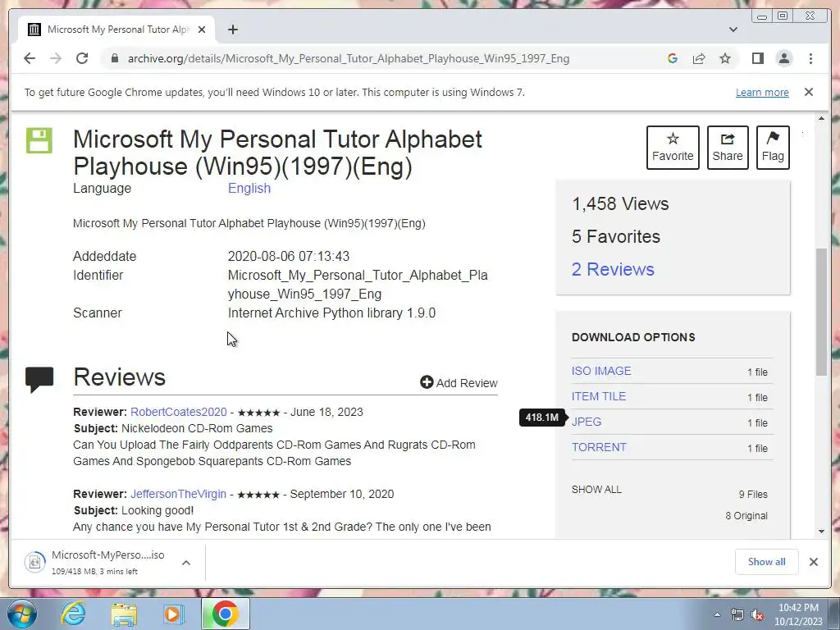Click the page scrollbar down arrow
This screenshot has height=630, width=840.
click(821, 531)
